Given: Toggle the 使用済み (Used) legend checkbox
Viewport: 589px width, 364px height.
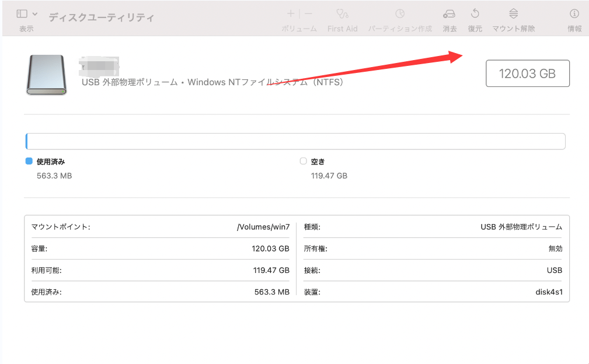Looking at the screenshot, I should coord(27,161).
